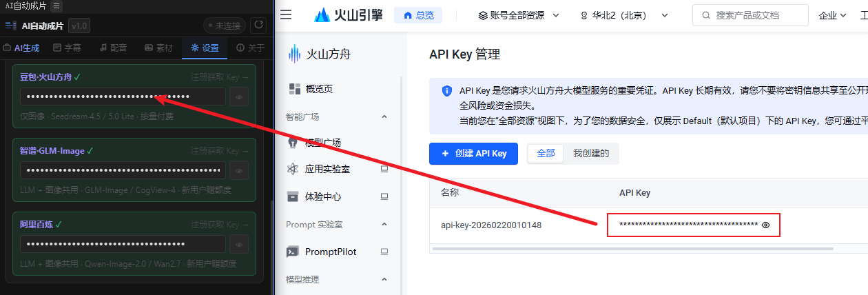Open the 关于 tab
868x295 pixels.
pyautogui.click(x=251, y=48)
